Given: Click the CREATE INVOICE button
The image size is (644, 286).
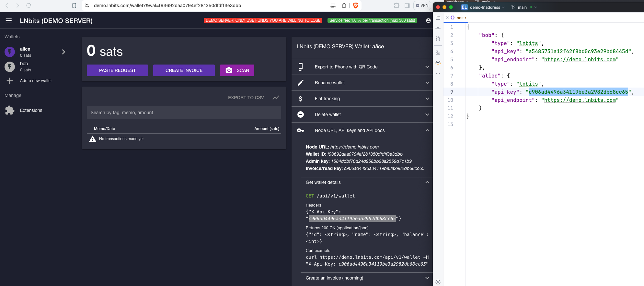Looking at the screenshot, I should (184, 70).
